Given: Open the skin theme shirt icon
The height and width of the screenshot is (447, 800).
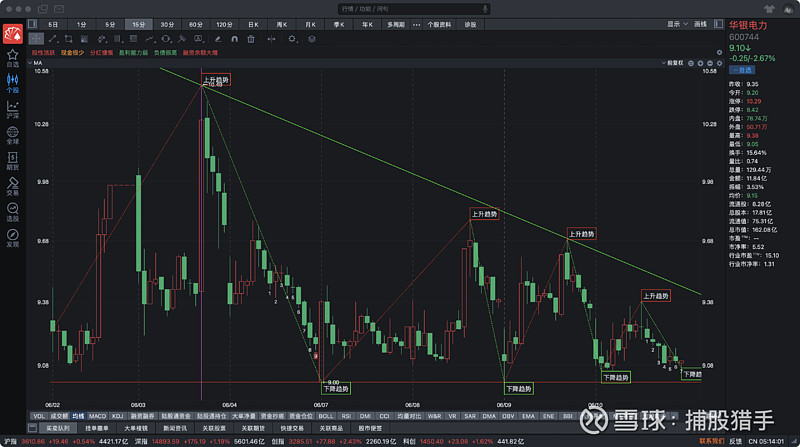Looking at the screenshot, I should [x=769, y=9].
